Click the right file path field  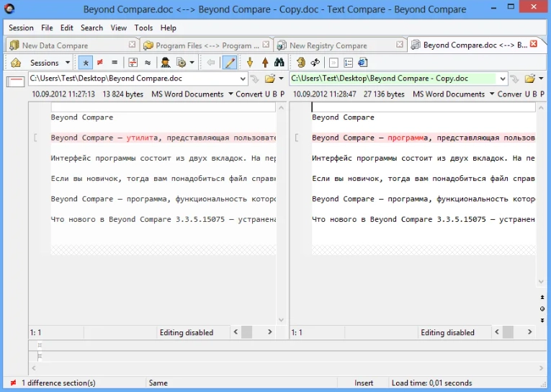click(x=393, y=79)
